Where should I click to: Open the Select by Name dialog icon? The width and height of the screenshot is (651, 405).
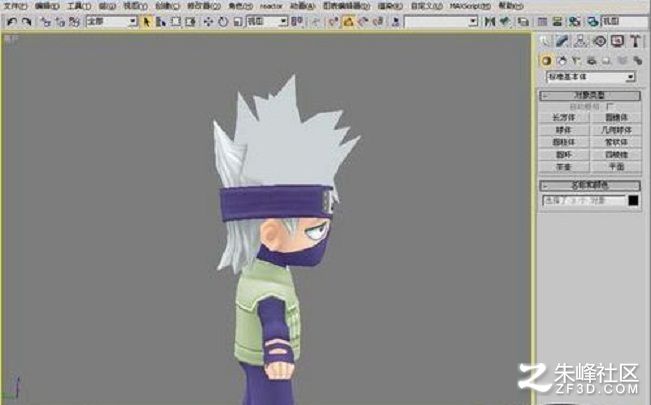(x=161, y=22)
